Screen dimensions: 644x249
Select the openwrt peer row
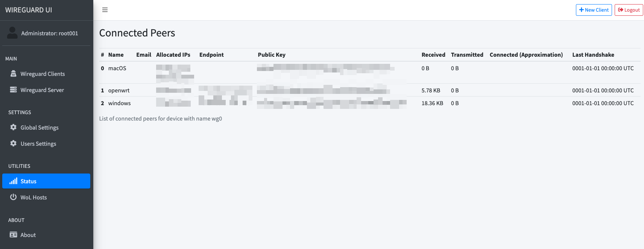click(x=370, y=90)
